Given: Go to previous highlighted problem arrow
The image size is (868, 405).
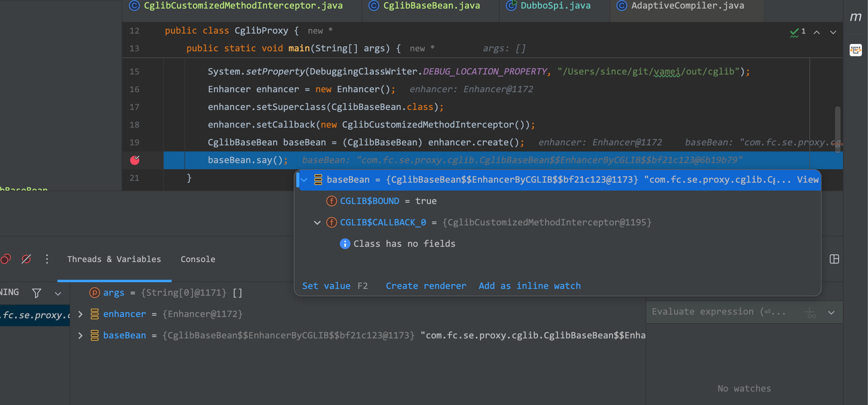Looking at the screenshot, I should [816, 32].
